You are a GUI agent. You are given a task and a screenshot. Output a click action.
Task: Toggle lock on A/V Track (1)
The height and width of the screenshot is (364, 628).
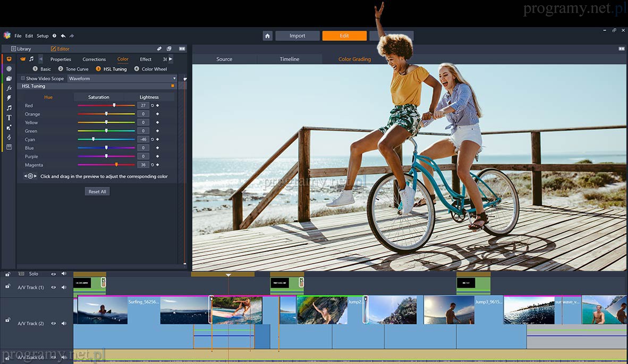click(7, 287)
